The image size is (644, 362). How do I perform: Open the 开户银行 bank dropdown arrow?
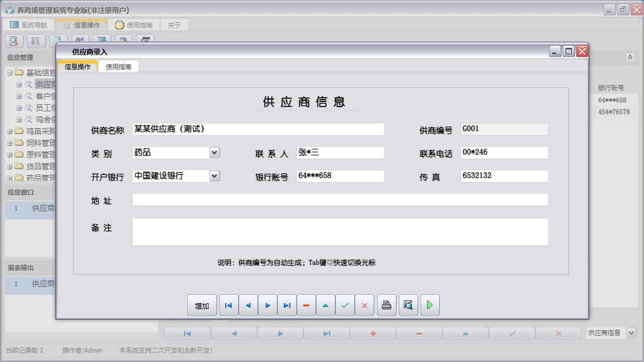tap(214, 176)
